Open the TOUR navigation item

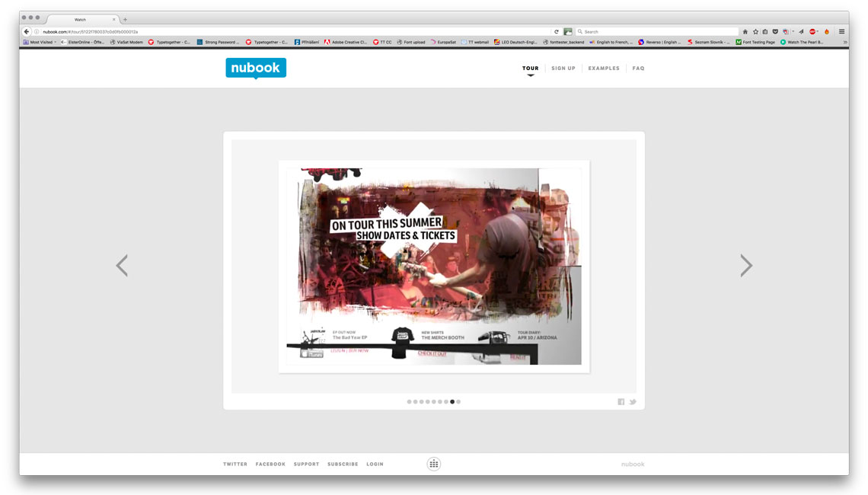coord(531,68)
